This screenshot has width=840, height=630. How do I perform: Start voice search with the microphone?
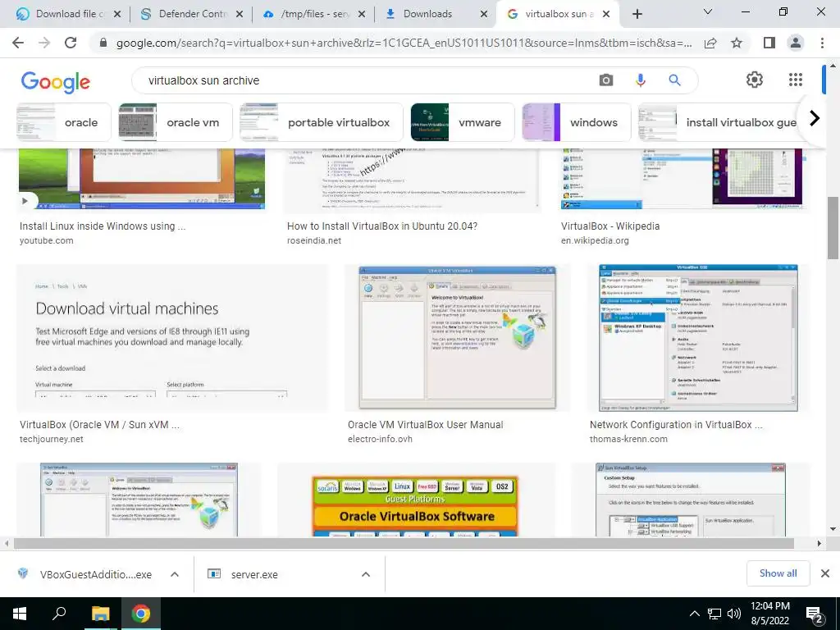[640, 80]
